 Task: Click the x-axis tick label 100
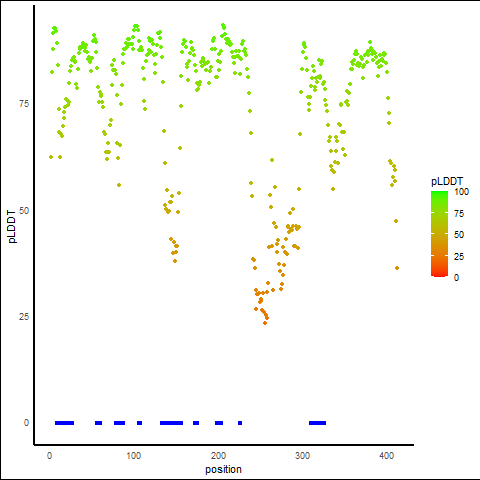pos(134,456)
